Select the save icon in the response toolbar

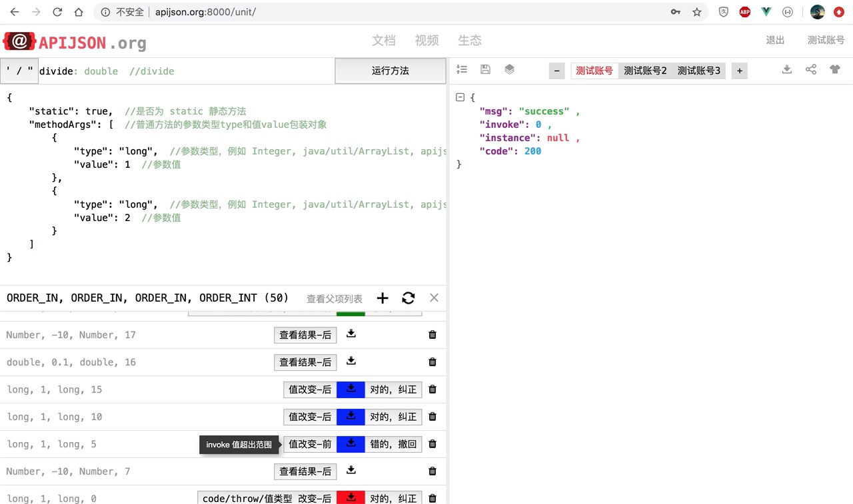(485, 69)
